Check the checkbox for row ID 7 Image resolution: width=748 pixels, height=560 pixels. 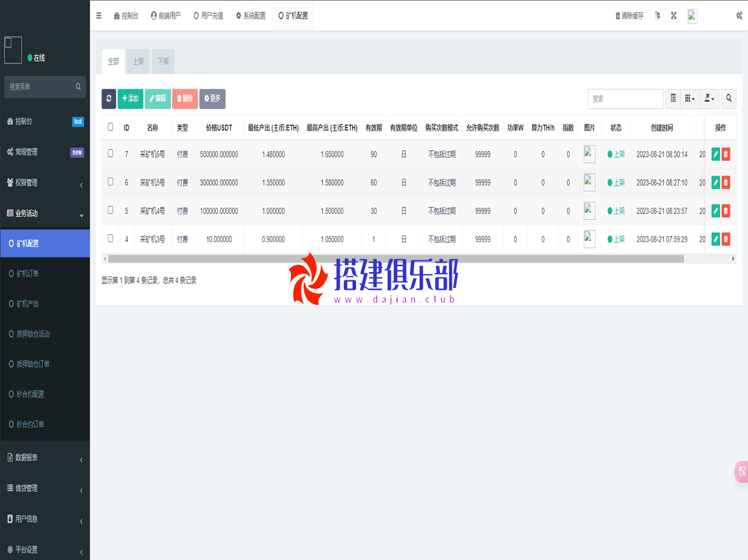110,153
